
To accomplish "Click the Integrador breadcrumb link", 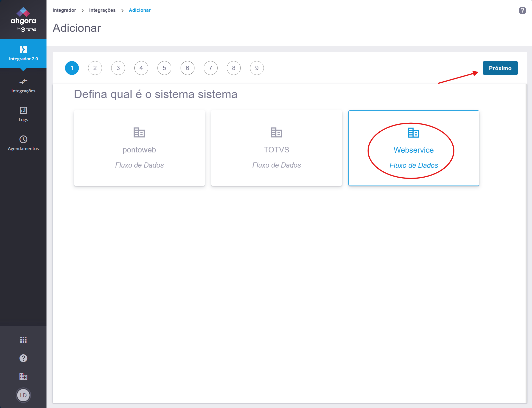I will click(x=64, y=10).
